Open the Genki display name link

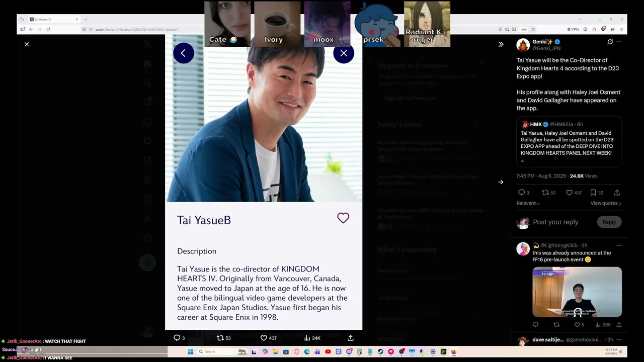543,42
